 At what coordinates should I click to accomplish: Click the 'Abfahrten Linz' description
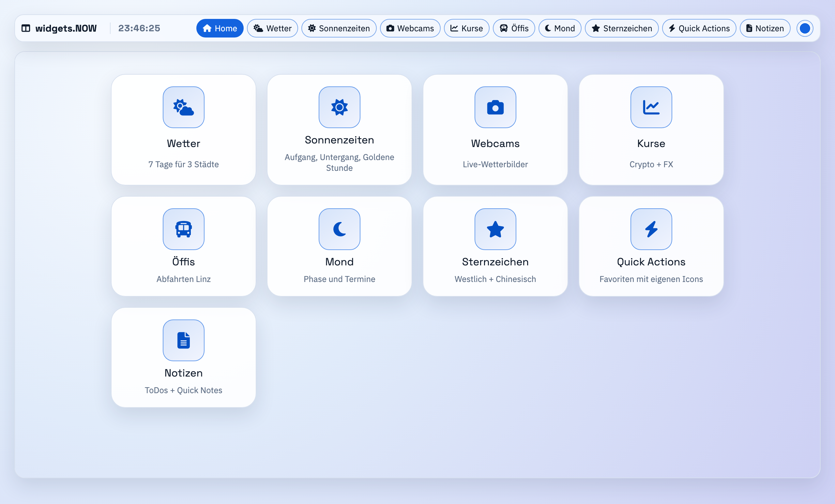click(183, 279)
